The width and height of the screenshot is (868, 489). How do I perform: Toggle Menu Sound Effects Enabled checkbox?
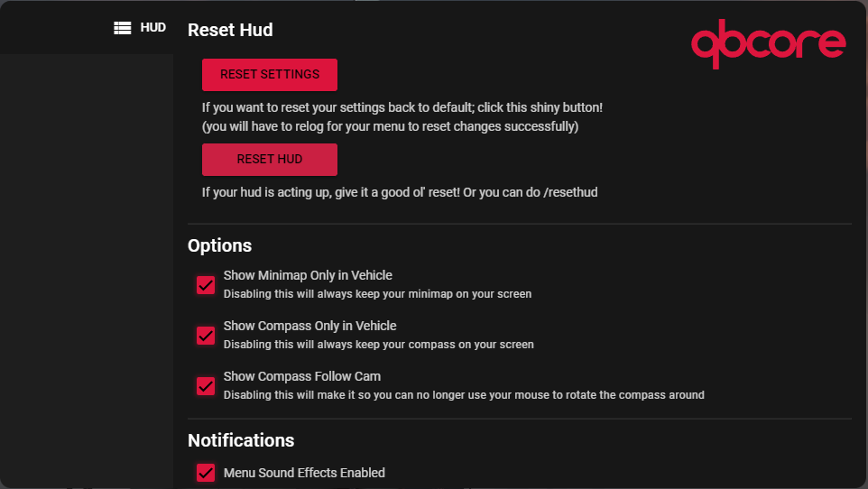206,473
